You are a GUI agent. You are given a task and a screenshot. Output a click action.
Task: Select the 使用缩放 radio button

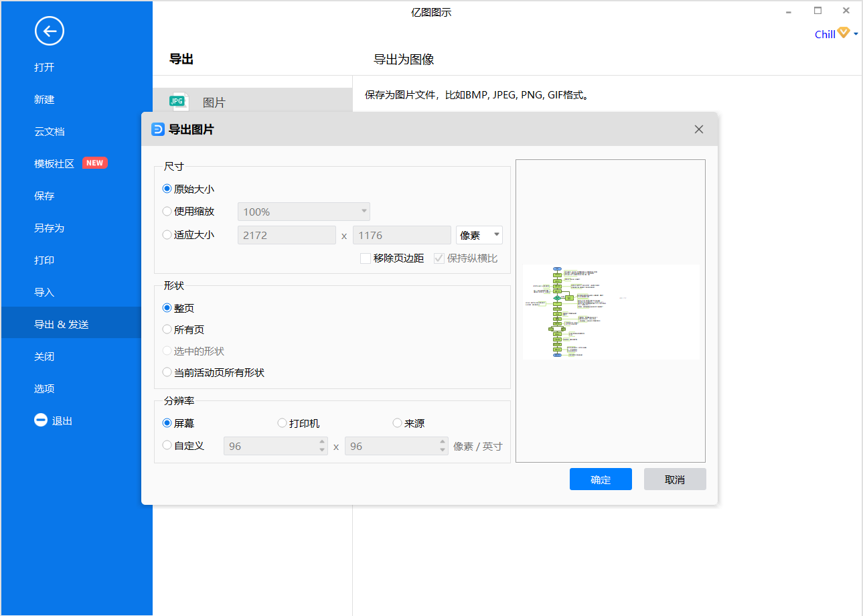tap(167, 211)
